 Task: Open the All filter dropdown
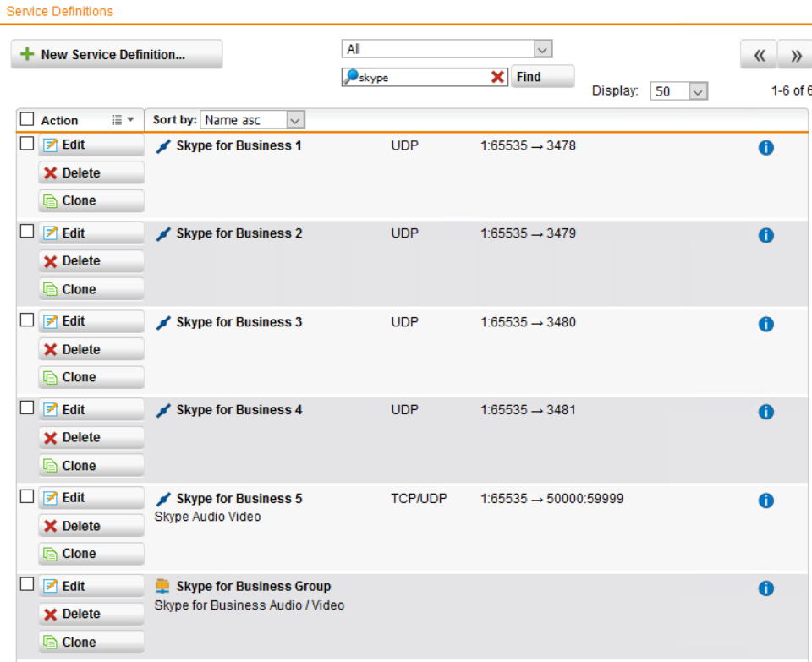tap(447, 49)
